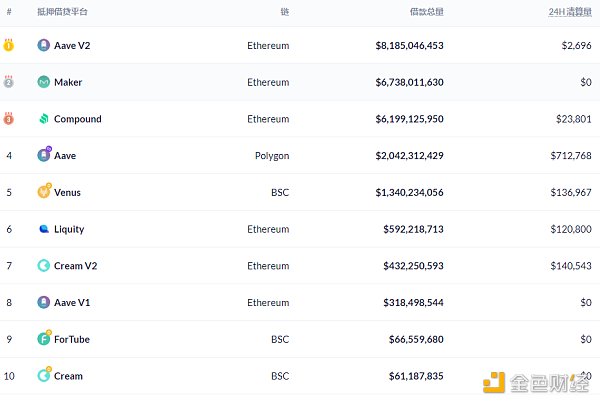
Task: Click the gold rank 1 medal
Action: (x=9, y=45)
